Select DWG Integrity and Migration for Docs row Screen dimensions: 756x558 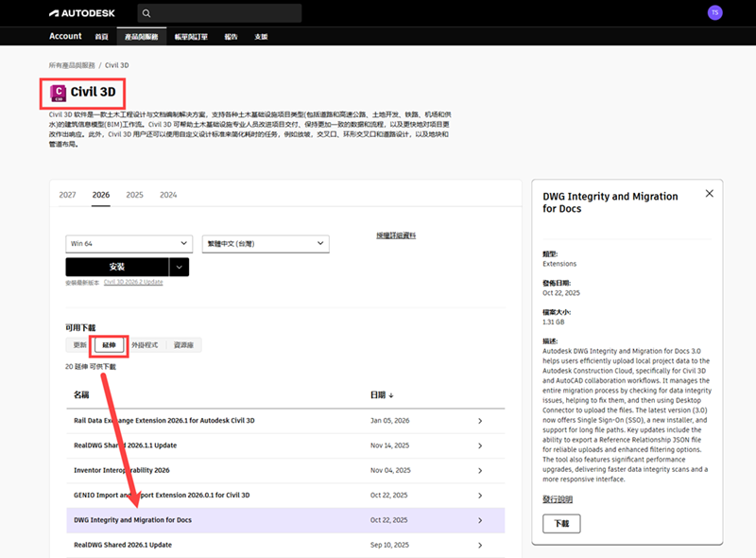(x=285, y=520)
